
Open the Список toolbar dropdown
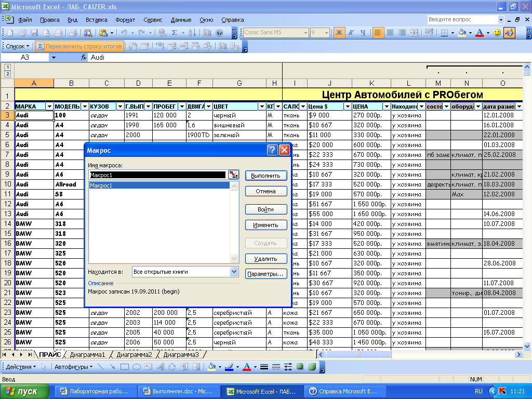(x=17, y=46)
